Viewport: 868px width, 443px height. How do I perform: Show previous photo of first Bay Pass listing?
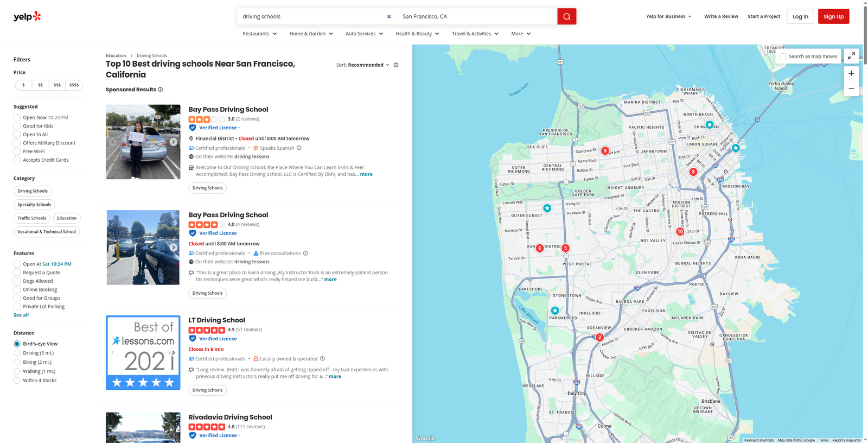(x=113, y=142)
